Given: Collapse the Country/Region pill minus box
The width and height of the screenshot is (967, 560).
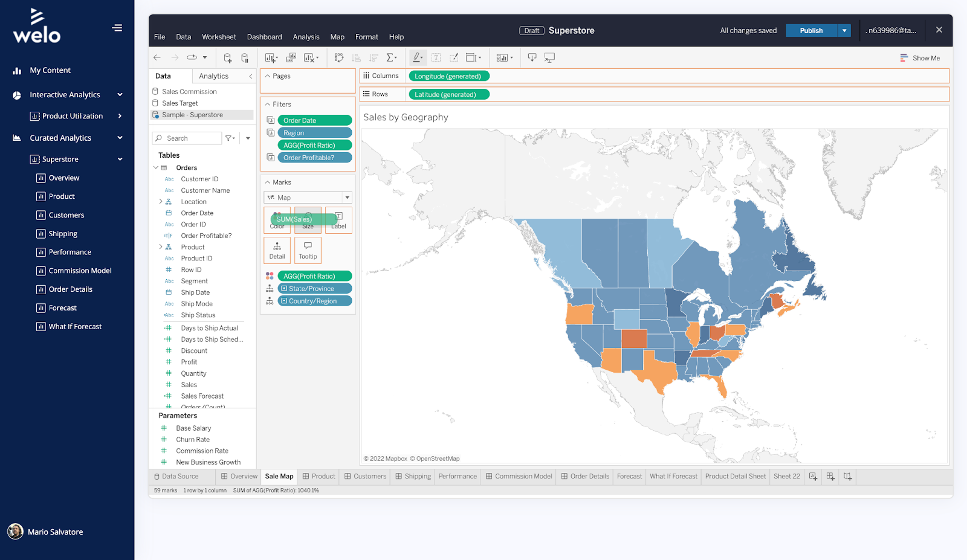Looking at the screenshot, I should (x=284, y=301).
